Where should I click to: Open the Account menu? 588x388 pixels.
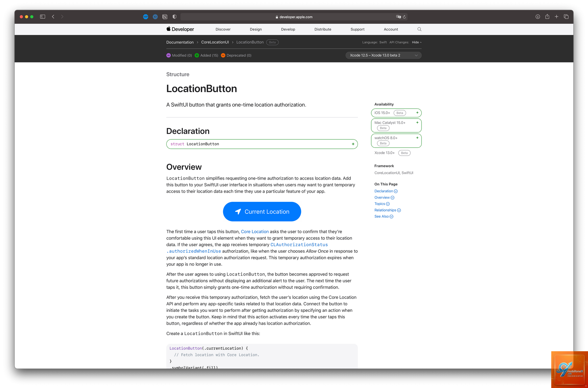[x=391, y=29]
